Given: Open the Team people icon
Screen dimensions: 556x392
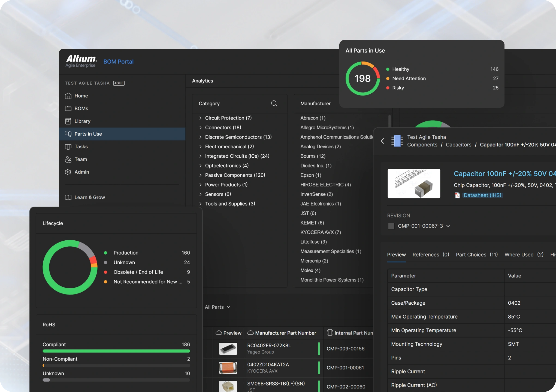Looking at the screenshot, I should pos(68,159).
